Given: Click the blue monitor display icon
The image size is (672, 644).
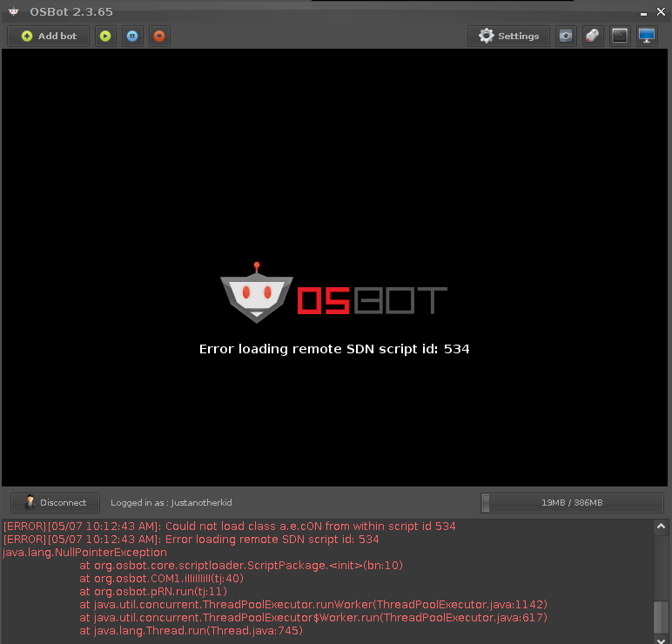Looking at the screenshot, I should click(647, 36).
